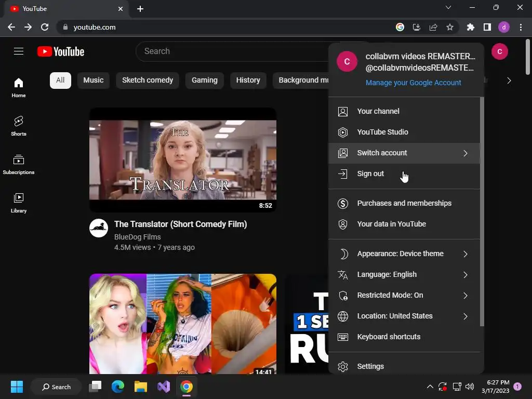Select the Gaming filter chip
Image resolution: width=532 pixels, height=399 pixels.
[205, 81]
